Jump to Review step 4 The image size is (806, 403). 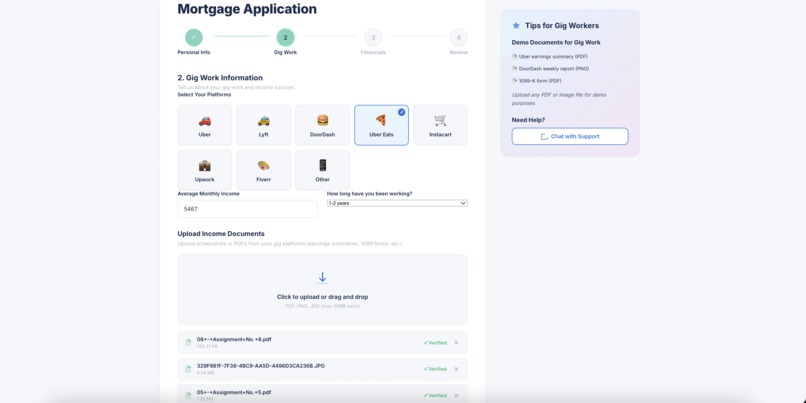[x=459, y=38]
